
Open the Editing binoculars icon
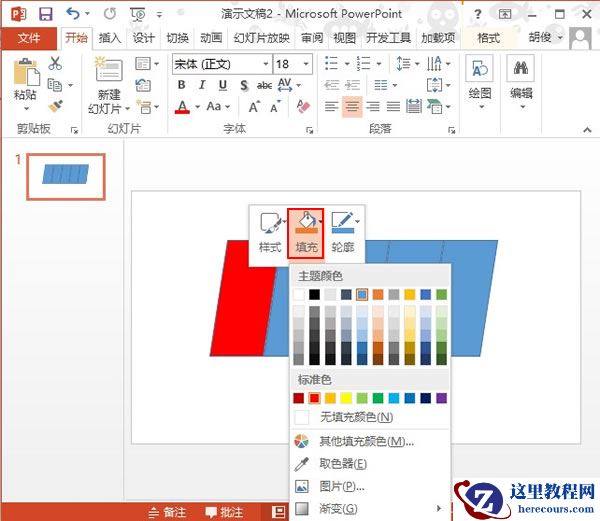(x=521, y=69)
